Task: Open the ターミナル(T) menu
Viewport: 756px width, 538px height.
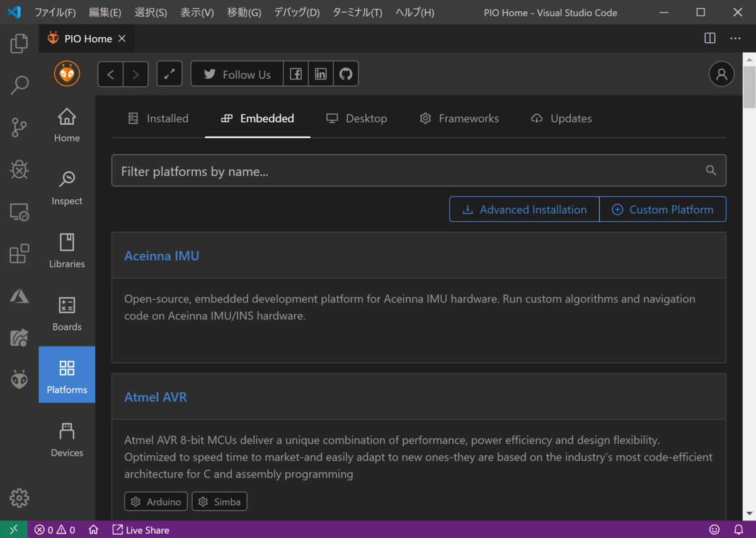Action: (357, 13)
